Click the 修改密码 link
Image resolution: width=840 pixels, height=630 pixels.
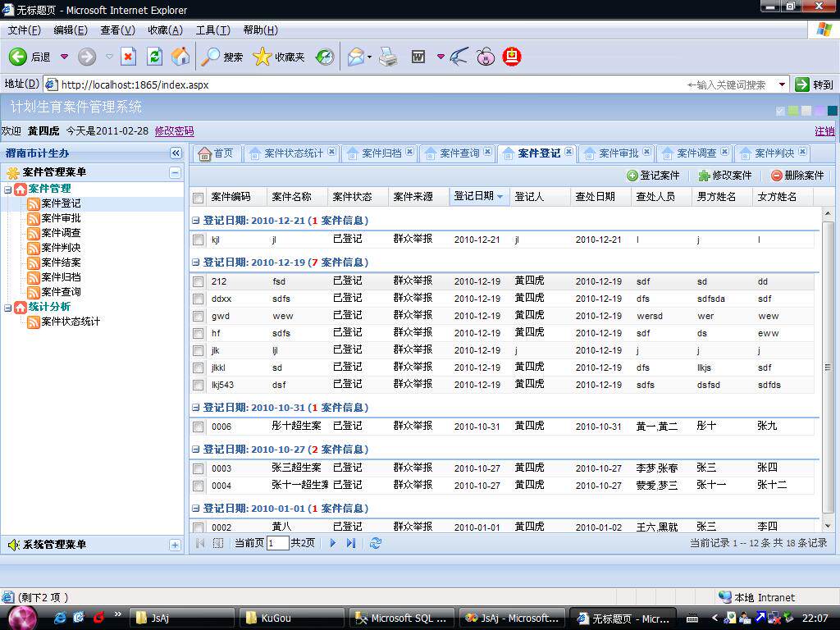pos(174,130)
